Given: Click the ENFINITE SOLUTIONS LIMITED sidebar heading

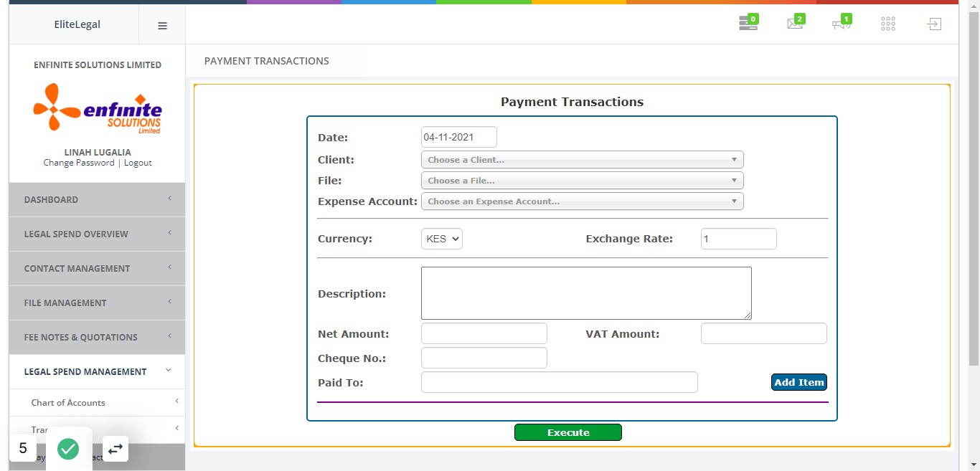Looking at the screenshot, I should (98, 65).
